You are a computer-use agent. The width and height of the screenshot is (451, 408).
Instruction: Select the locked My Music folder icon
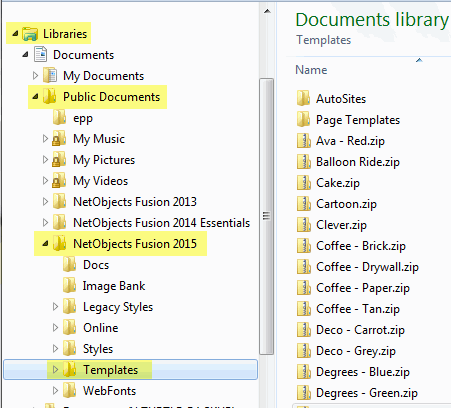[x=59, y=139]
